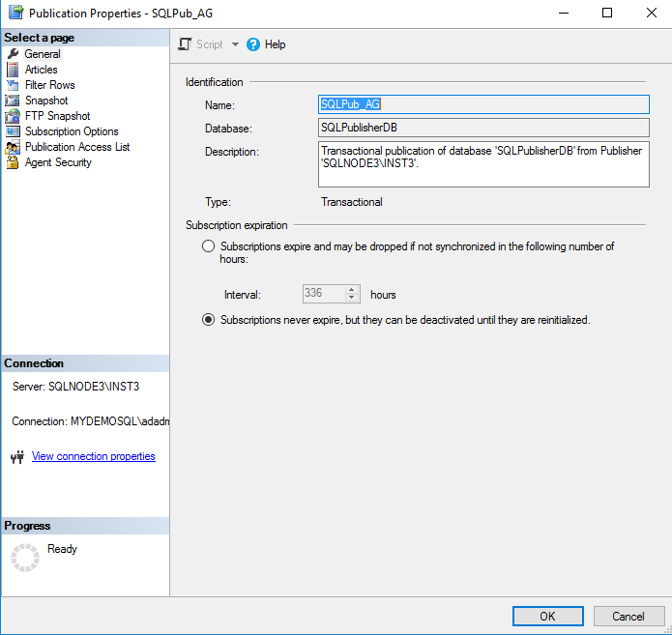Click the Publication Access List icon

[13, 147]
